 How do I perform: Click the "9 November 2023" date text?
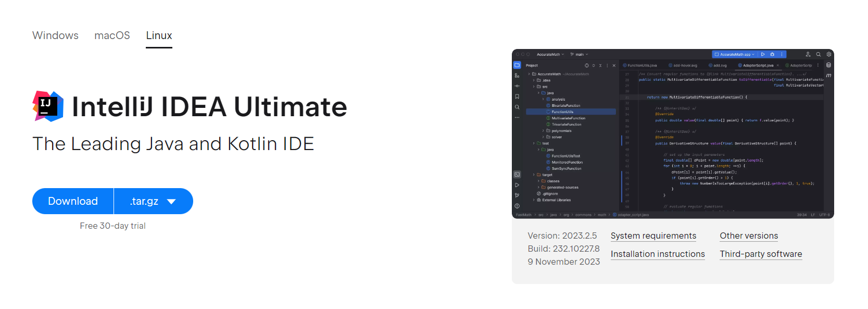(x=564, y=262)
